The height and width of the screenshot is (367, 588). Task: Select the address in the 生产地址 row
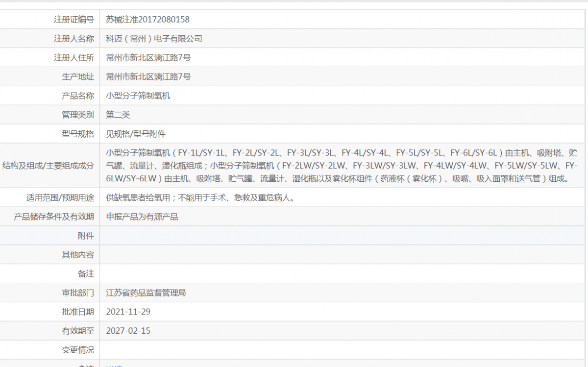point(148,77)
